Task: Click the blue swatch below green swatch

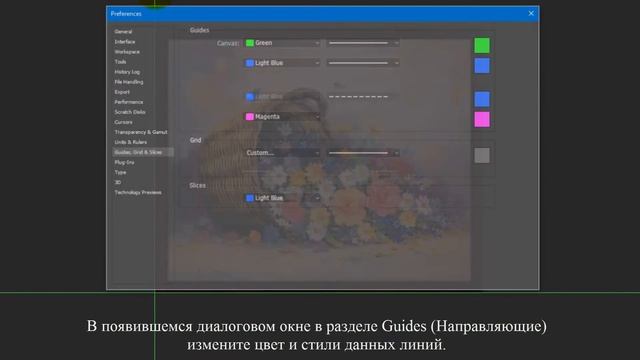Action: click(482, 66)
